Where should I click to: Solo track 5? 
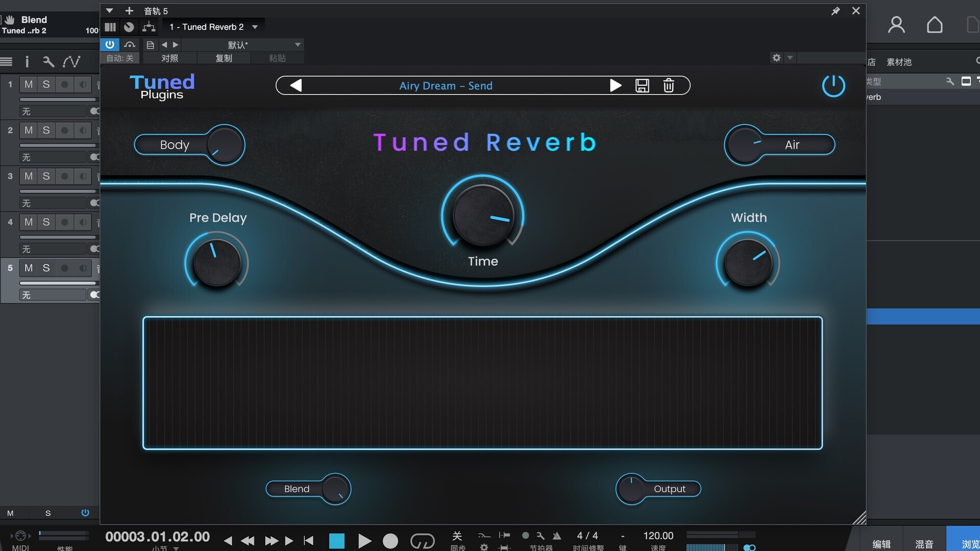pos(46,268)
